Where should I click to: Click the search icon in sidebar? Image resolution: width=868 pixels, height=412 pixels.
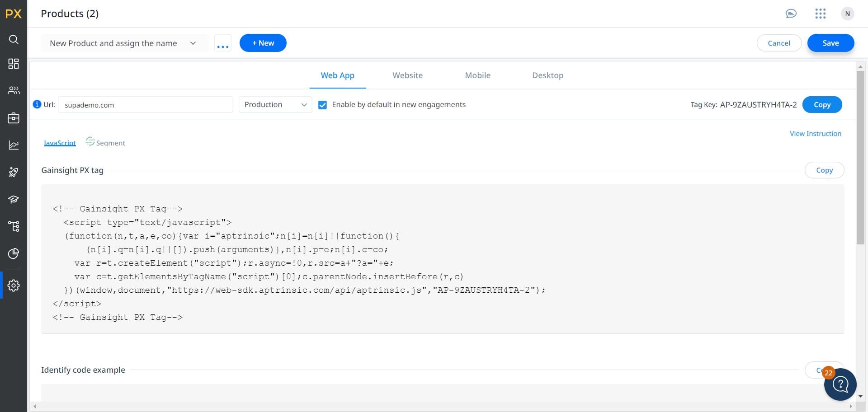point(14,40)
